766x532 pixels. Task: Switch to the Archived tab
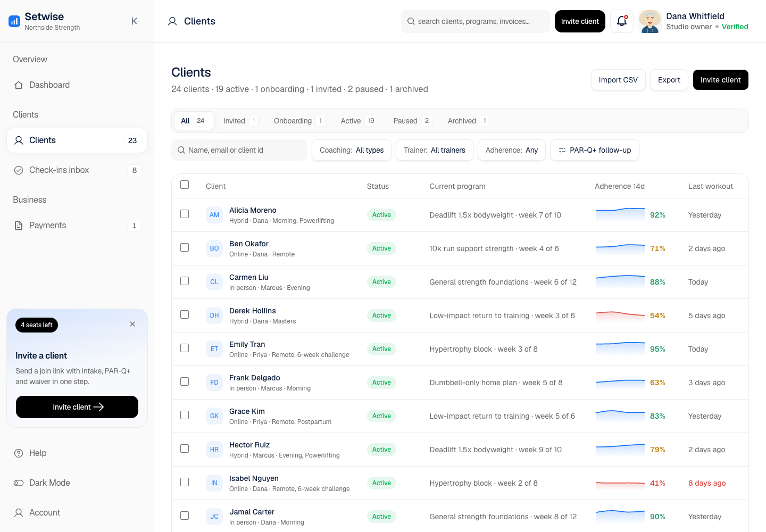click(x=468, y=121)
